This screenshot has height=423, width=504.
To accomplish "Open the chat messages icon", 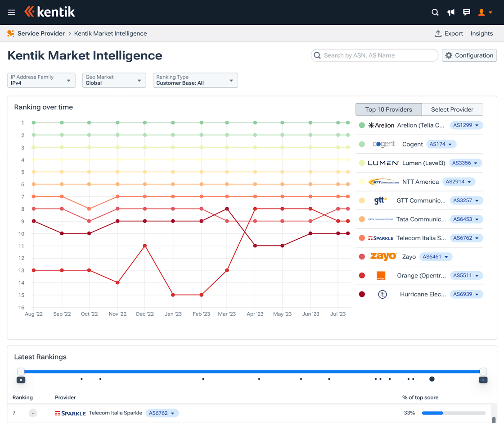I will (467, 12).
